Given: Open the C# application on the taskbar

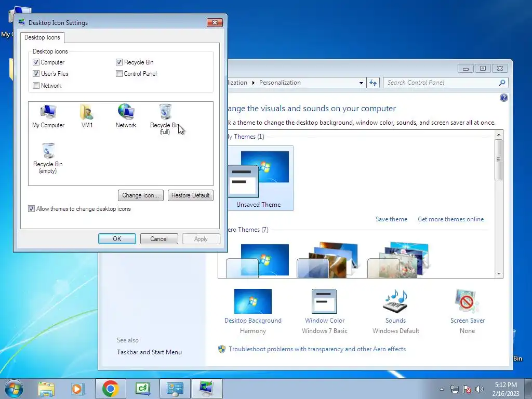Looking at the screenshot, I should 142,389.
